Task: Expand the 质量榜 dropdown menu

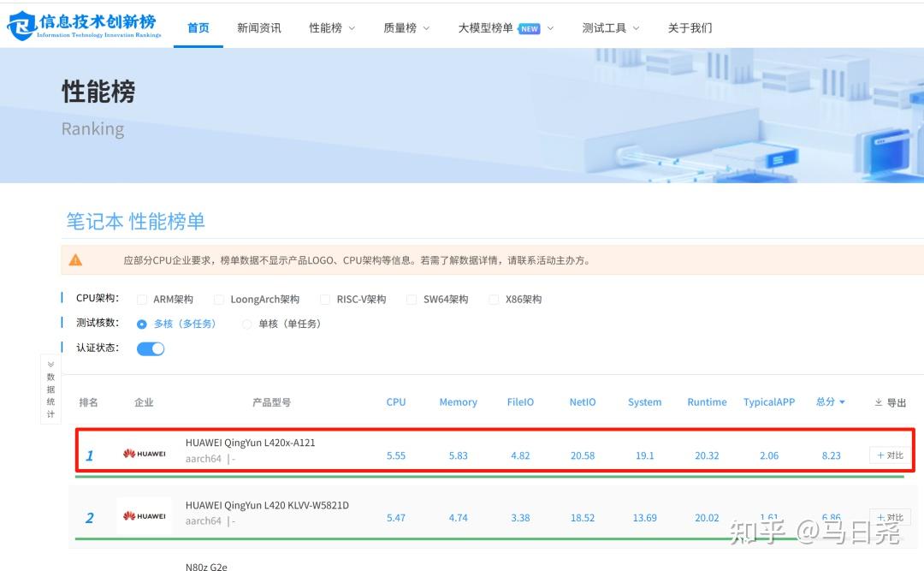Action: point(406,27)
